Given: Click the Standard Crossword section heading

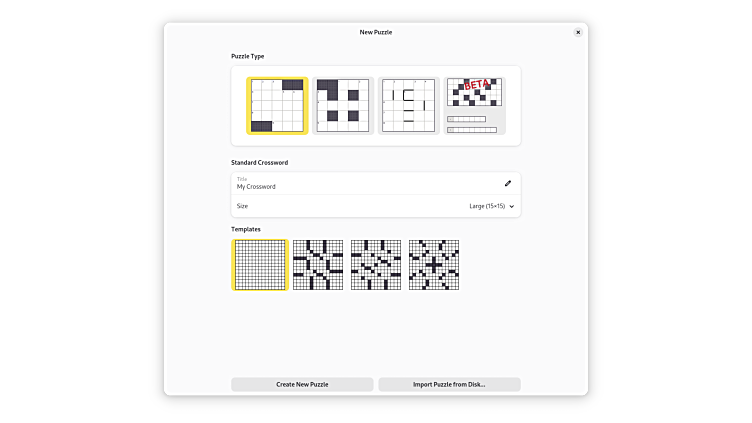Looking at the screenshot, I should tap(260, 162).
